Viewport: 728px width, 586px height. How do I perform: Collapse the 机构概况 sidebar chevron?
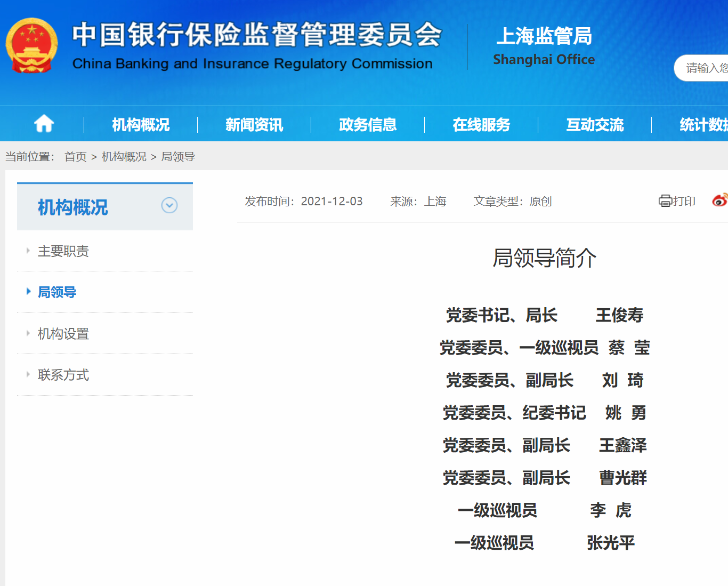point(169,205)
